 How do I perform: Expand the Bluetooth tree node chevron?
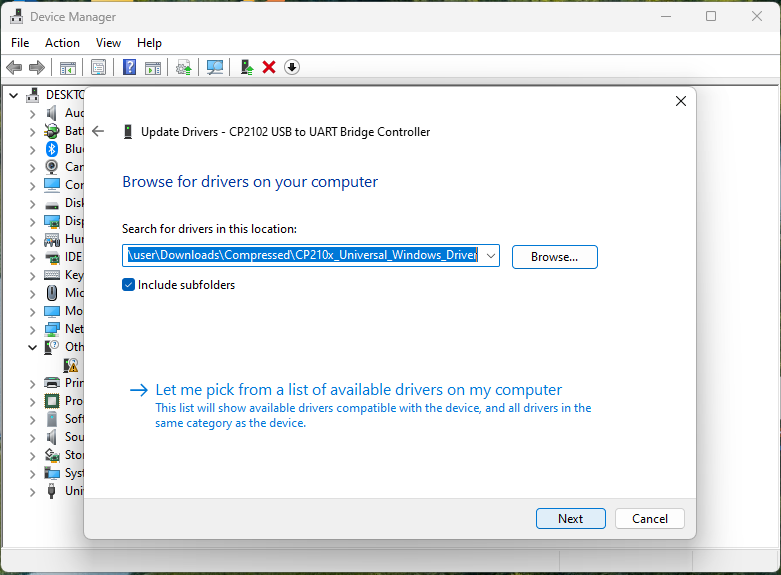tap(32, 149)
